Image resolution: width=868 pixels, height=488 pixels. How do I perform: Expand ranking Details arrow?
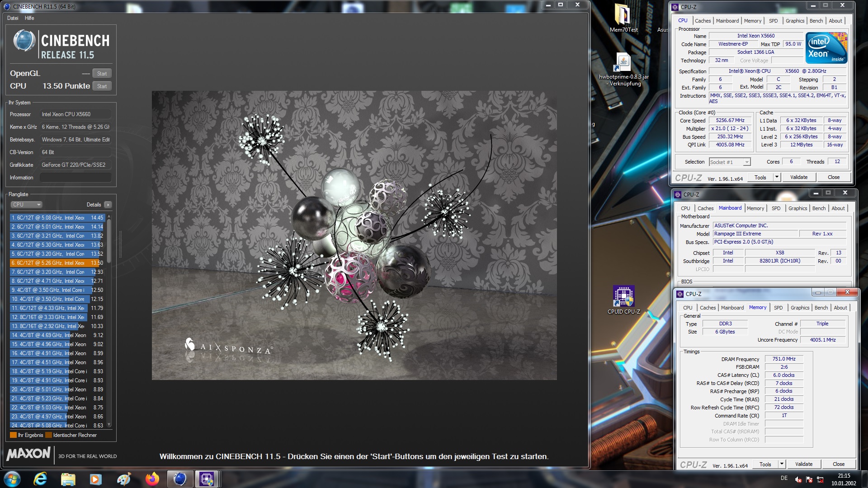click(108, 205)
